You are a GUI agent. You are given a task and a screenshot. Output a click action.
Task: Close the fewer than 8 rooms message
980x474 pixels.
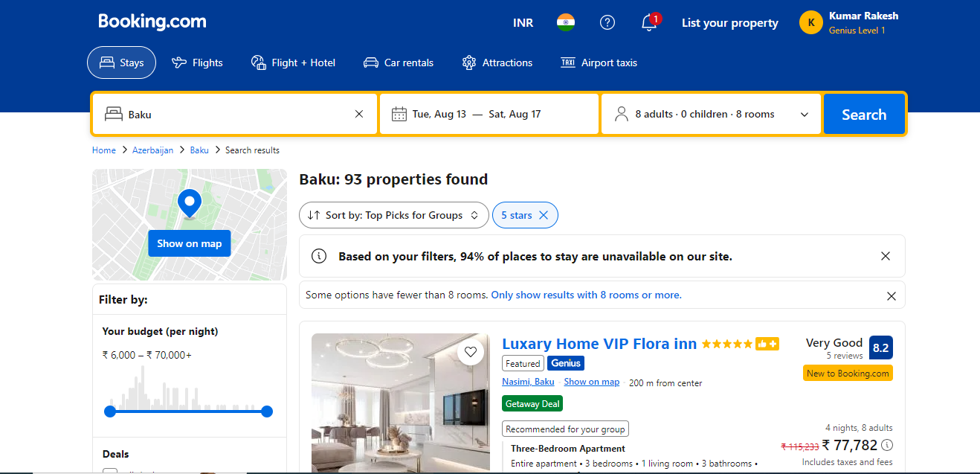click(892, 295)
